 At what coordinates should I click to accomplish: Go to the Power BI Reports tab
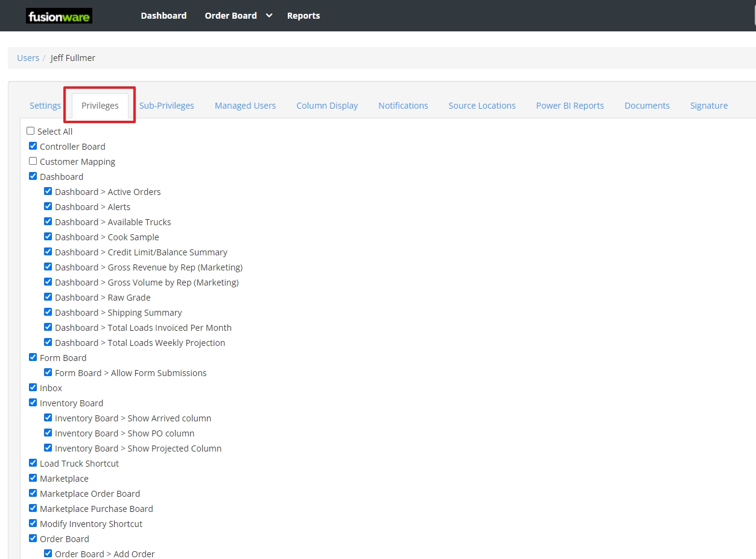[570, 105]
